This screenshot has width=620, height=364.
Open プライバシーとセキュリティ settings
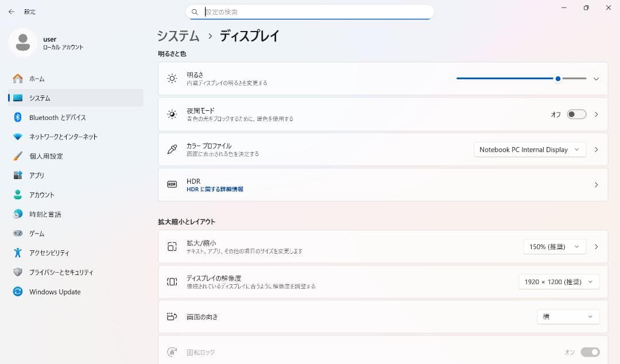point(65,272)
